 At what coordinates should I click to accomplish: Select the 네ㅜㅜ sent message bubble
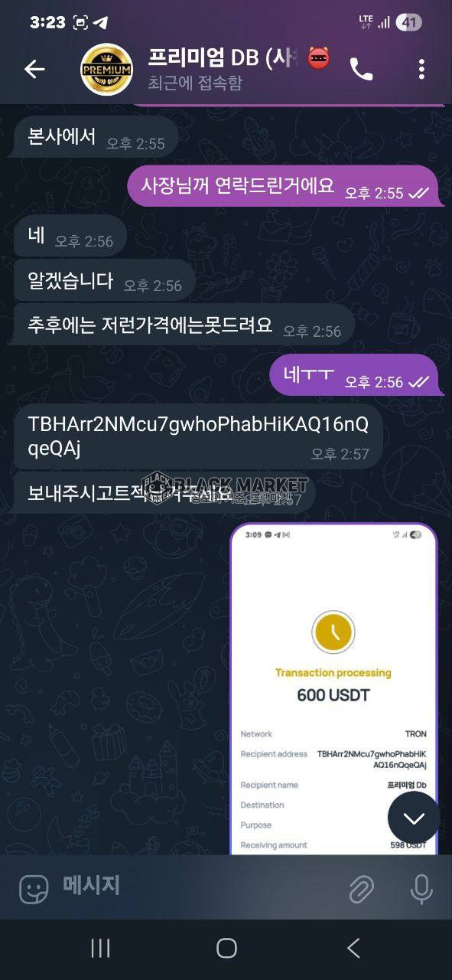[x=354, y=375]
